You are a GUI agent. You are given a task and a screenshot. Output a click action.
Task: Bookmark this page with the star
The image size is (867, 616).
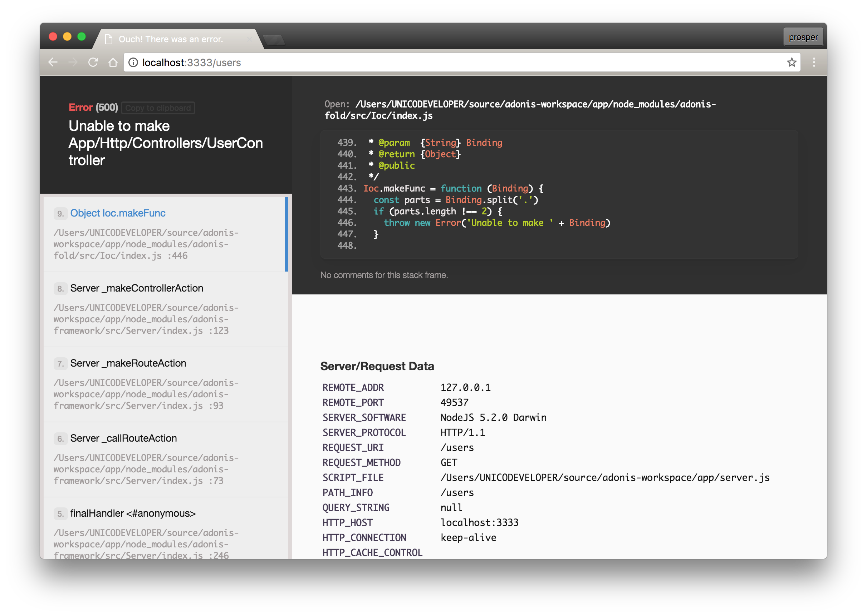tap(792, 62)
